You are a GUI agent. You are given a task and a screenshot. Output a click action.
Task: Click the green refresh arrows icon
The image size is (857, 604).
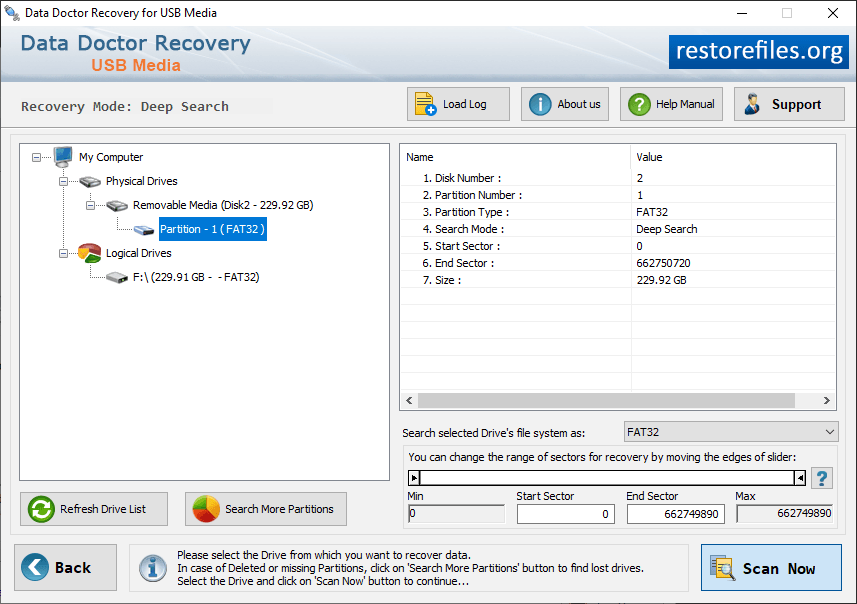(x=42, y=509)
